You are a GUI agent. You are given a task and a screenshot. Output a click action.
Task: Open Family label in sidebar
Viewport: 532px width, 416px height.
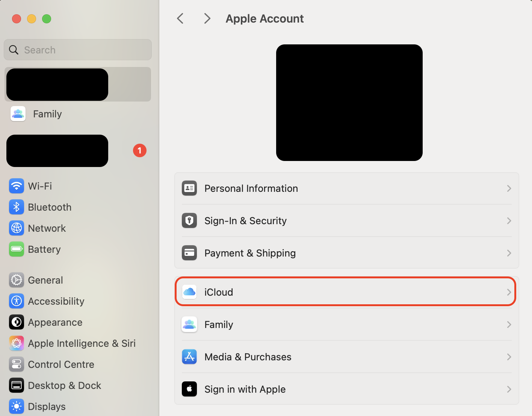click(47, 114)
